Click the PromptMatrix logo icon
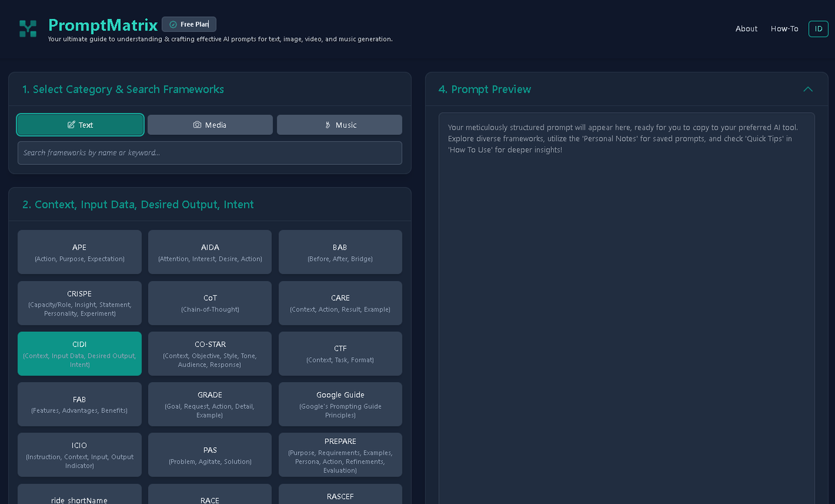This screenshot has width=835, height=504. point(27,29)
